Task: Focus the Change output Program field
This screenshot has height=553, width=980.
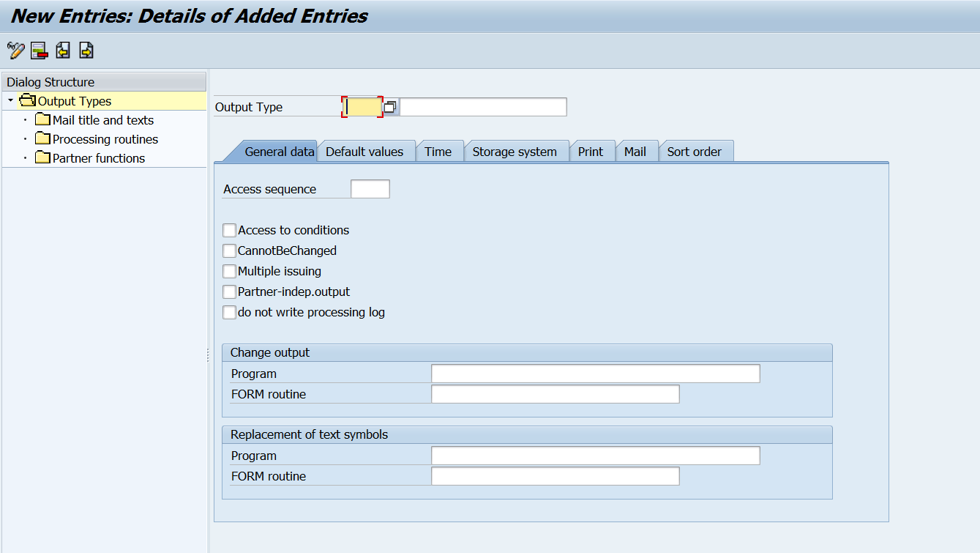Action: 595,374
